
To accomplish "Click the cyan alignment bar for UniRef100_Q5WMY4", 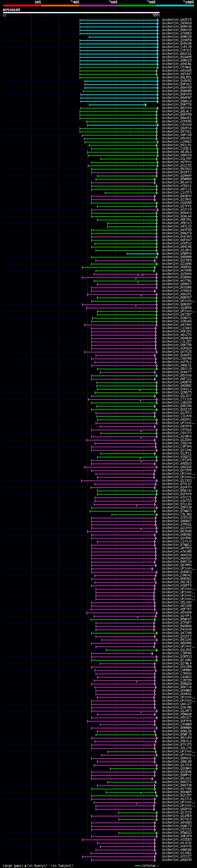I will pos(143,254).
